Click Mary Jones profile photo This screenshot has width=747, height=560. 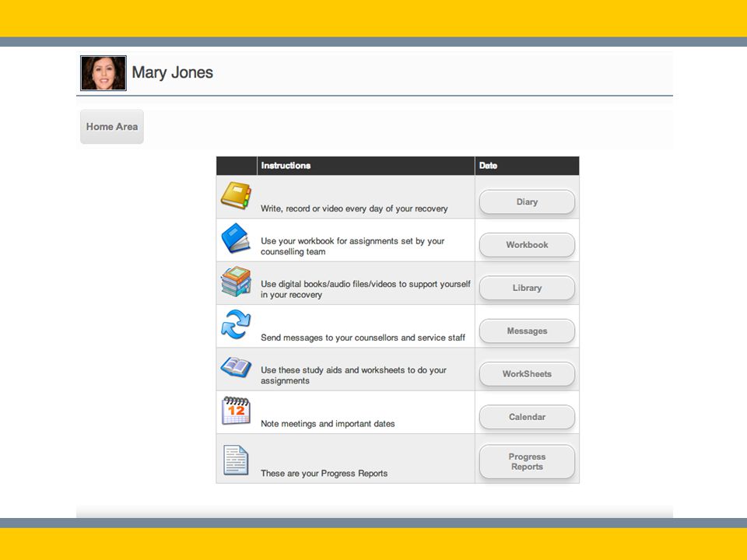pyautogui.click(x=103, y=73)
